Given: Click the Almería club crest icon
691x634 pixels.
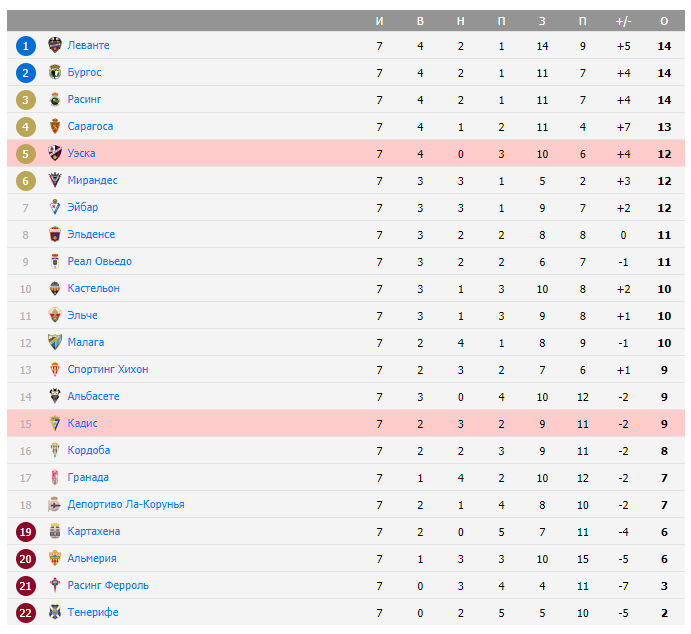Looking at the screenshot, I should (55, 558).
